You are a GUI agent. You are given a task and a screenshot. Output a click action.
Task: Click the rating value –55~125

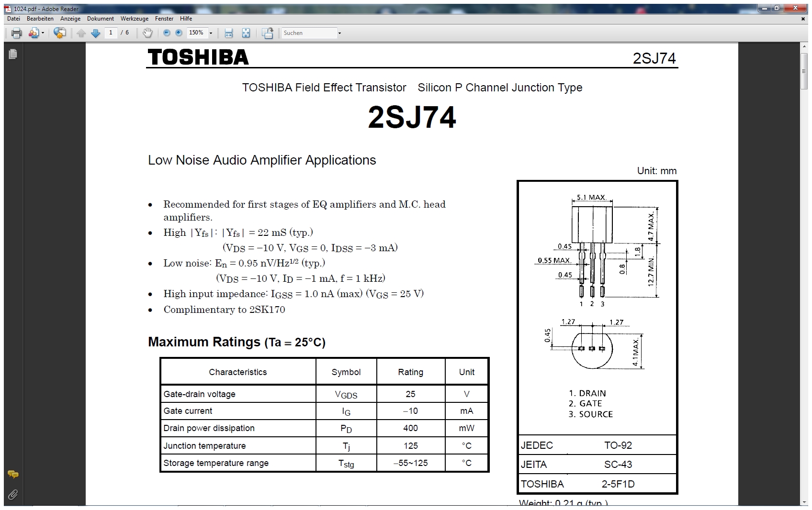pos(410,463)
